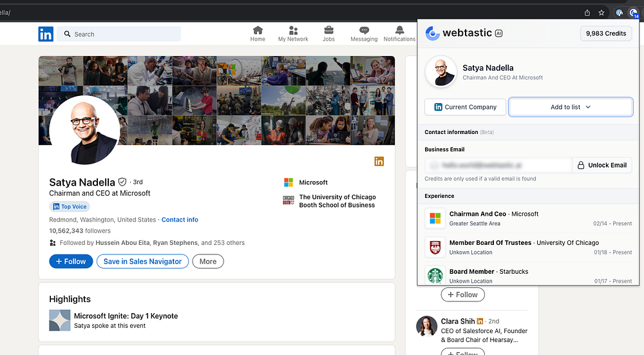The height and width of the screenshot is (355, 644).
Task: Click the LinkedIn Search field
Action: click(118, 34)
